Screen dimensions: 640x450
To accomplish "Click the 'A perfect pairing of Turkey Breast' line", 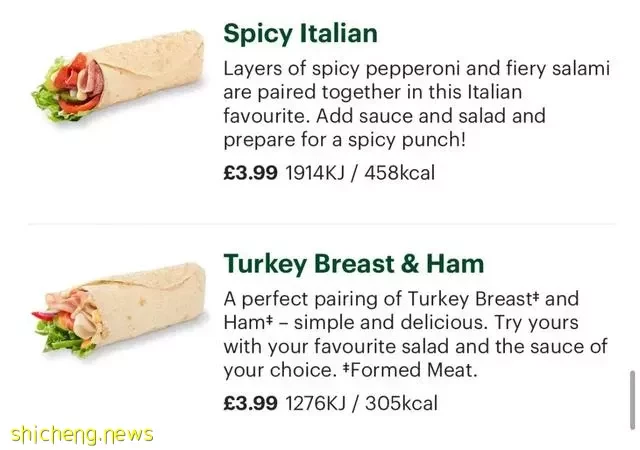I will click(401, 299).
